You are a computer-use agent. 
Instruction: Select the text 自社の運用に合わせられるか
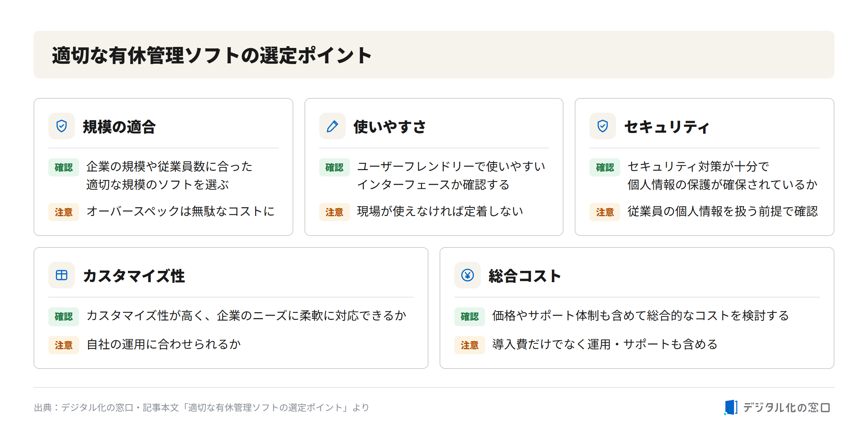[x=163, y=344]
